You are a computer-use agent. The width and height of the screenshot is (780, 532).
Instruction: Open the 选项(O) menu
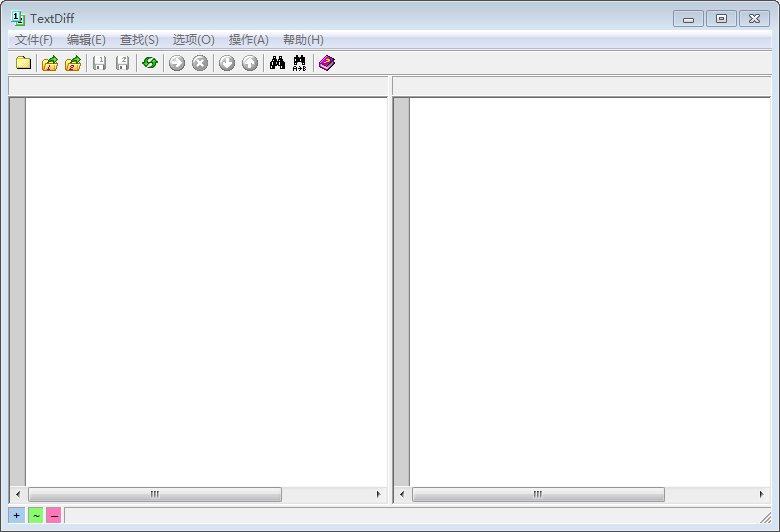point(193,40)
